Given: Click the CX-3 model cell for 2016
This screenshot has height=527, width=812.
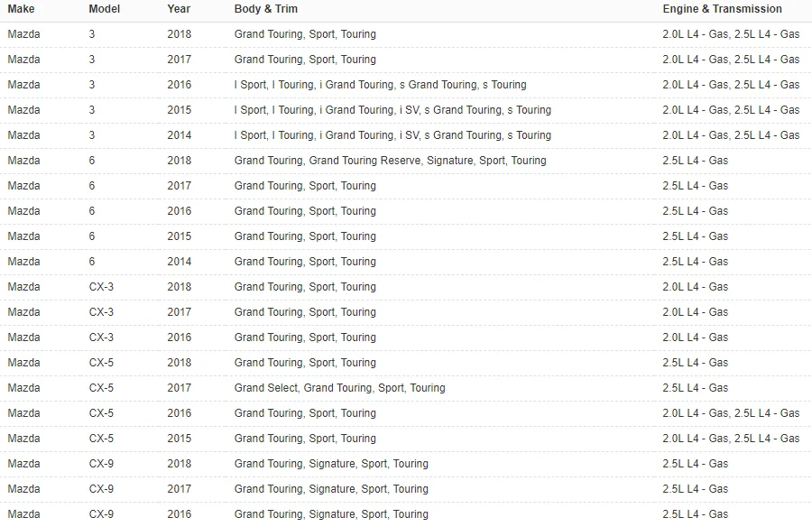Looking at the screenshot, I should 101,337.
